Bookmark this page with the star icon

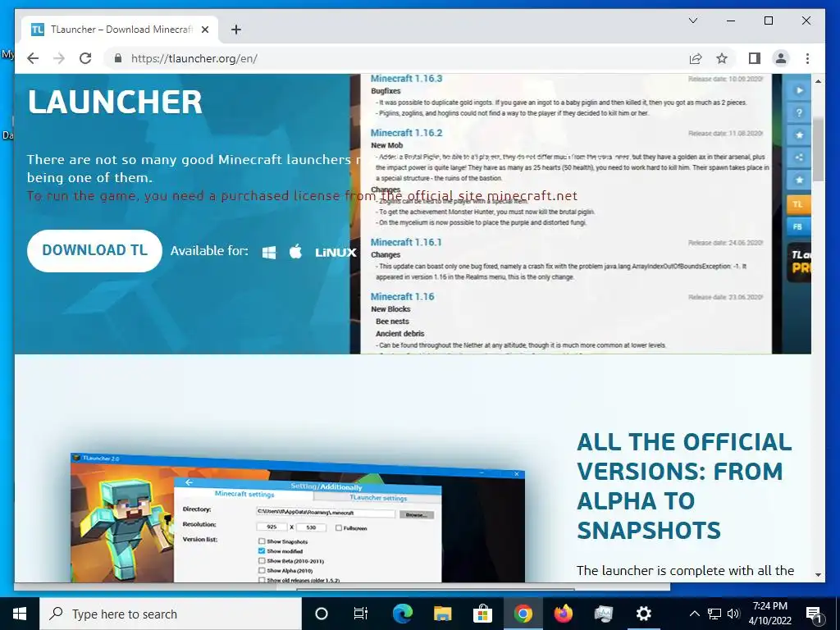(x=722, y=58)
